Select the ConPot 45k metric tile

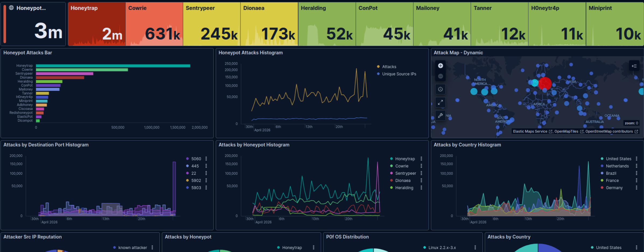click(x=384, y=24)
